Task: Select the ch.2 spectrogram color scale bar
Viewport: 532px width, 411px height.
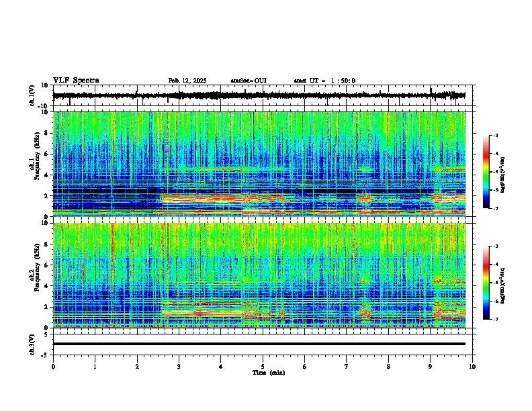Action: (486, 283)
